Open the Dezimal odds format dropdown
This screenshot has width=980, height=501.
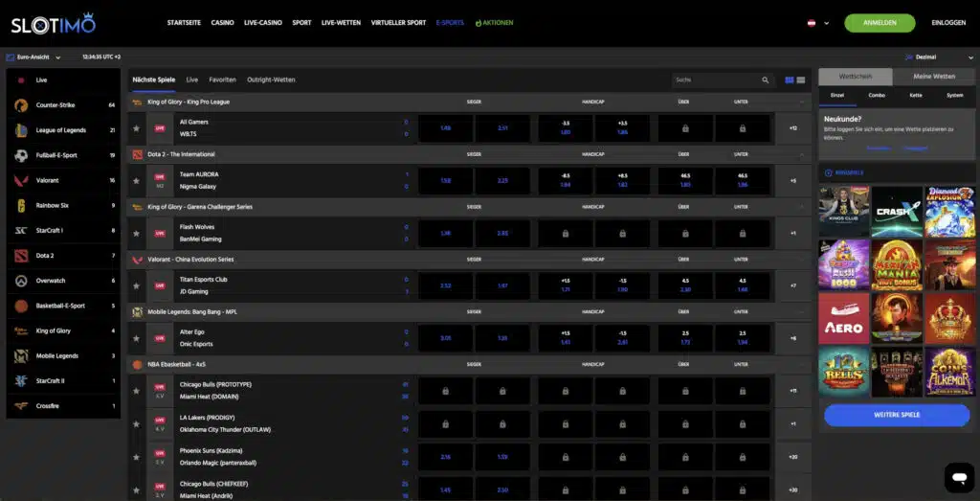pyautogui.click(x=939, y=57)
